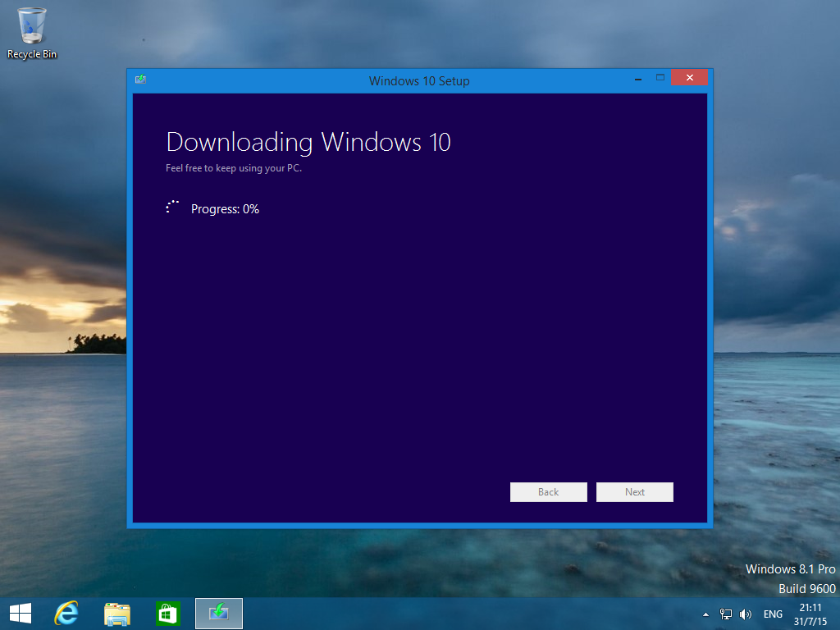Click the Downloading Windows 10 heading
Image resolution: width=840 pixels, height=630 pixels.
click(308, 143)
